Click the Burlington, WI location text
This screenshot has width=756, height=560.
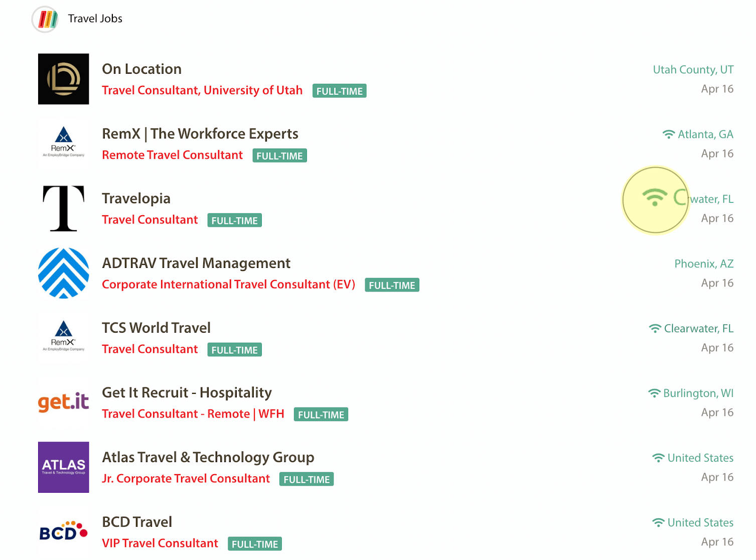(698, 393)
